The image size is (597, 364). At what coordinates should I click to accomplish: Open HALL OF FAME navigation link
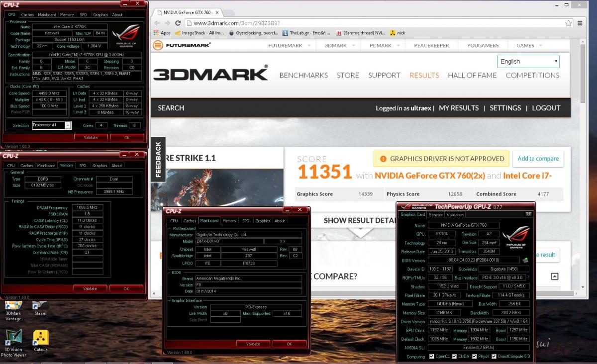[x=472, y=75]
